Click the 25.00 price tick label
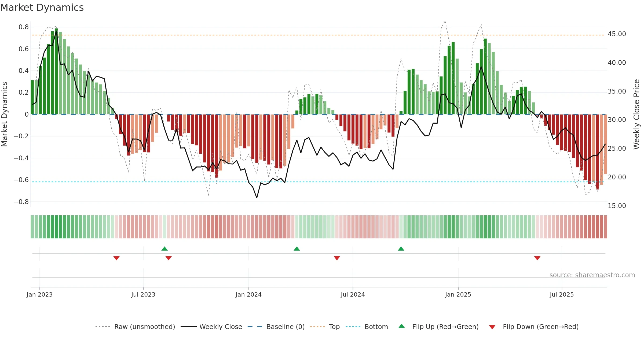This screenshot has width=644, height=362. tap(617, 149)
